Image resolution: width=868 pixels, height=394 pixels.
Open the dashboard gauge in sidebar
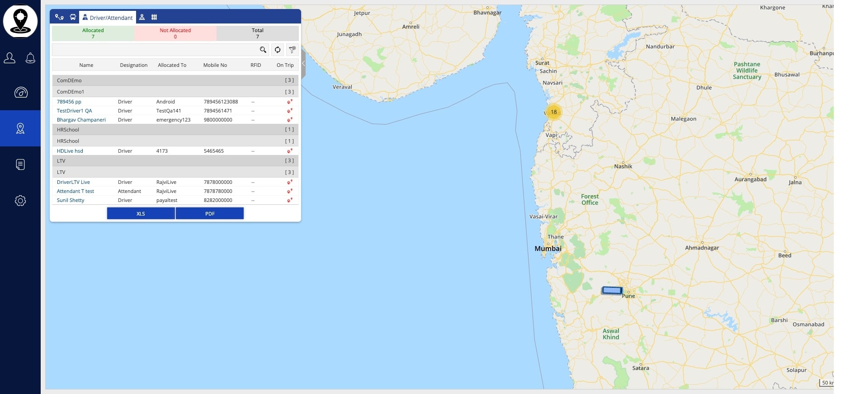[20, 93]
